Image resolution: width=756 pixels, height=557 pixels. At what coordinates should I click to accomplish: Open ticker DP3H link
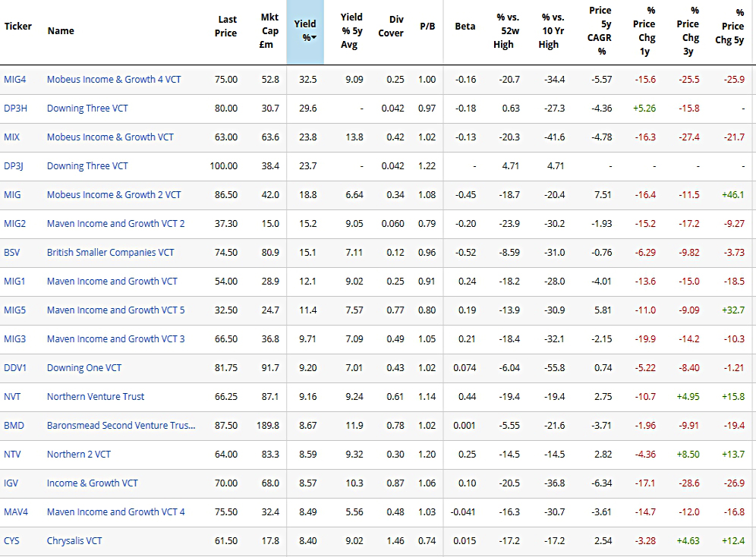point(15,109)
